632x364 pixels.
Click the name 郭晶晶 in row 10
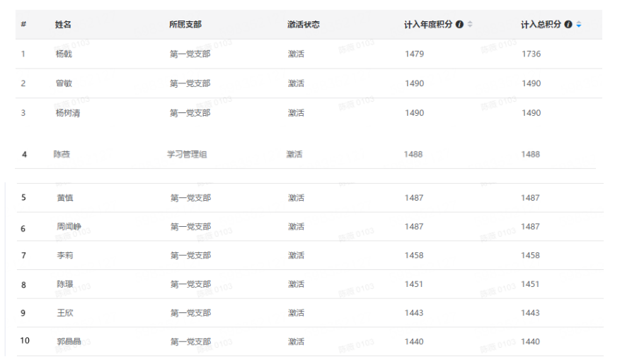point(69,342)
